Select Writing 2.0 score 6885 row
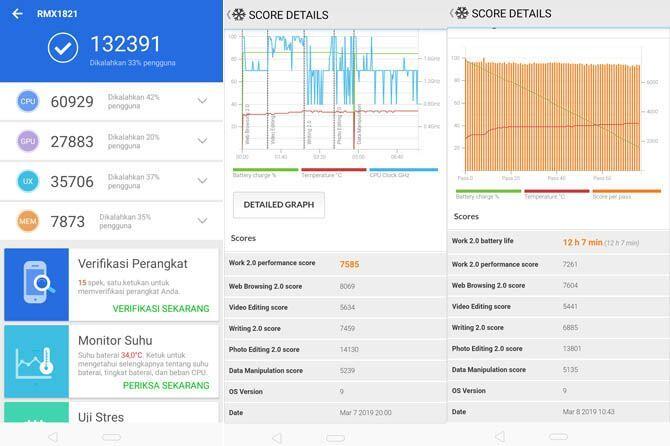This screenshot has width=670, height=446. tap(558, 328)
